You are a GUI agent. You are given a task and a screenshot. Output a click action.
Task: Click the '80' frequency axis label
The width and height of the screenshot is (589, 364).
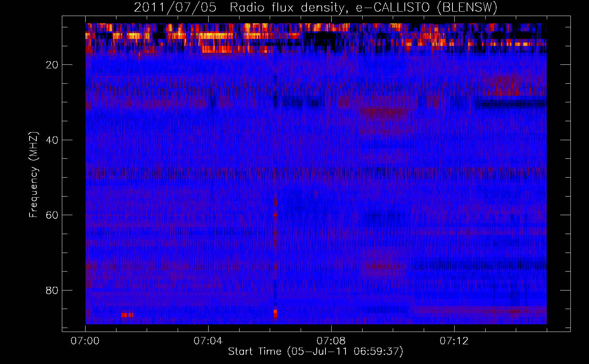coord(52,290)
